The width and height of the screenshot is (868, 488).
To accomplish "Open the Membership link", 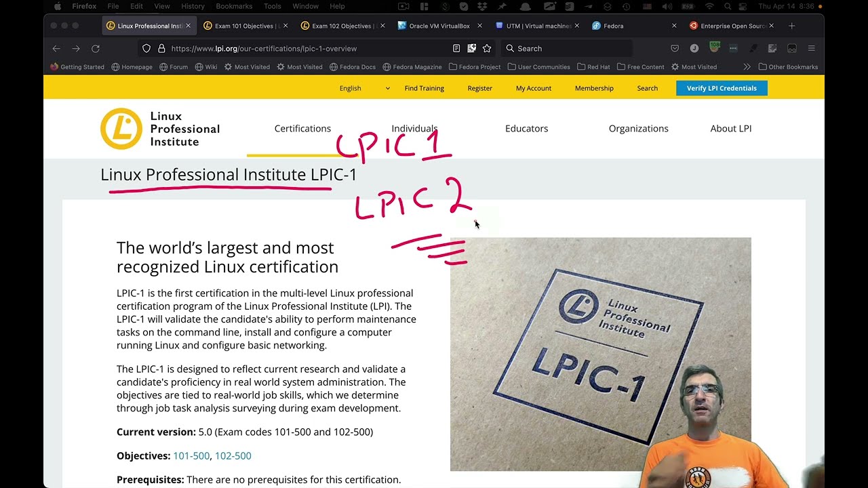I will (x=594, y=88).
